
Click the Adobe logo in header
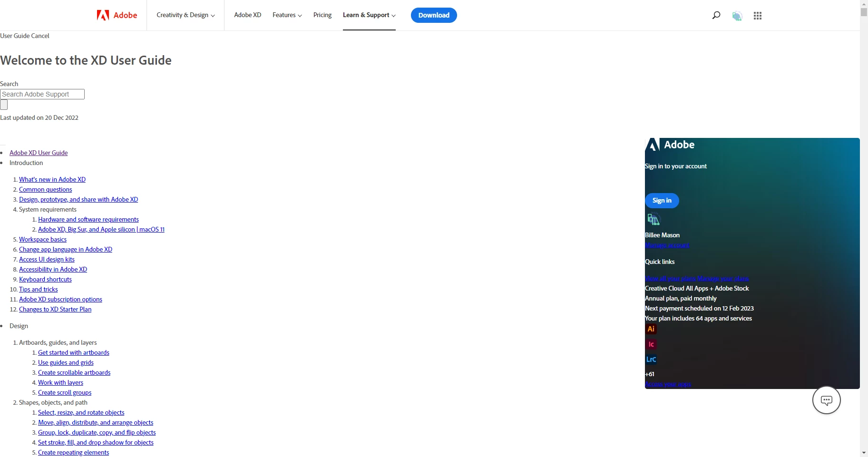(x=117, y=15)
